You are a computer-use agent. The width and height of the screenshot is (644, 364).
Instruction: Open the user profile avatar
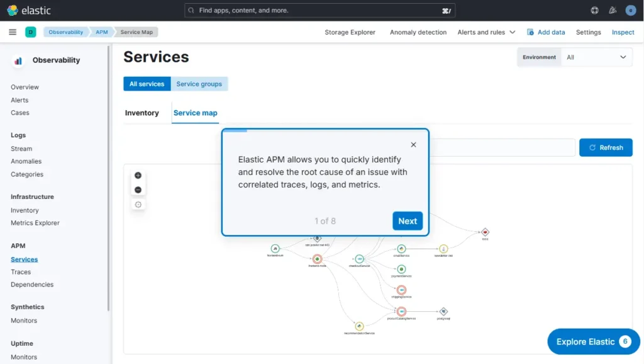point(630,10)
